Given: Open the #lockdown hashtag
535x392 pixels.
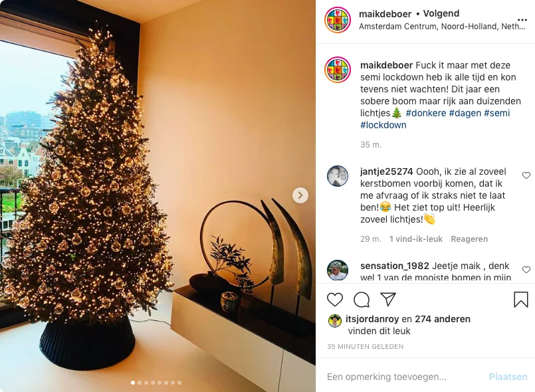Looking at the screenshot, I should coord(383,125).
